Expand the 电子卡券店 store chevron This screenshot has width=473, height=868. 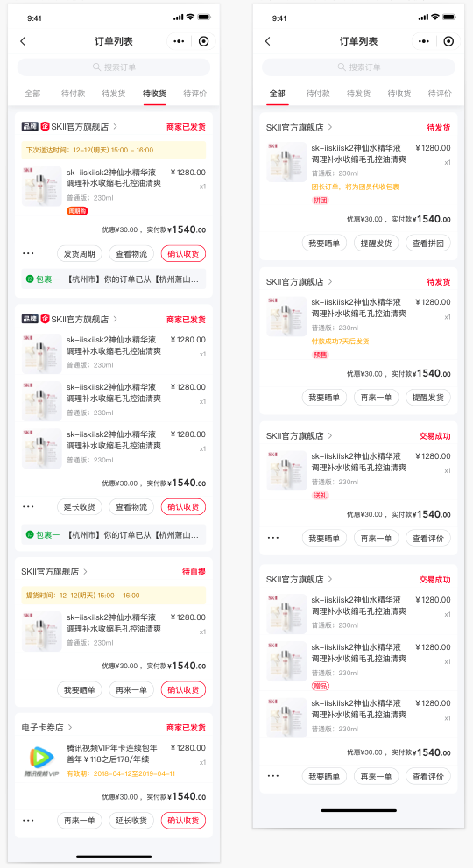click(70, 727)
